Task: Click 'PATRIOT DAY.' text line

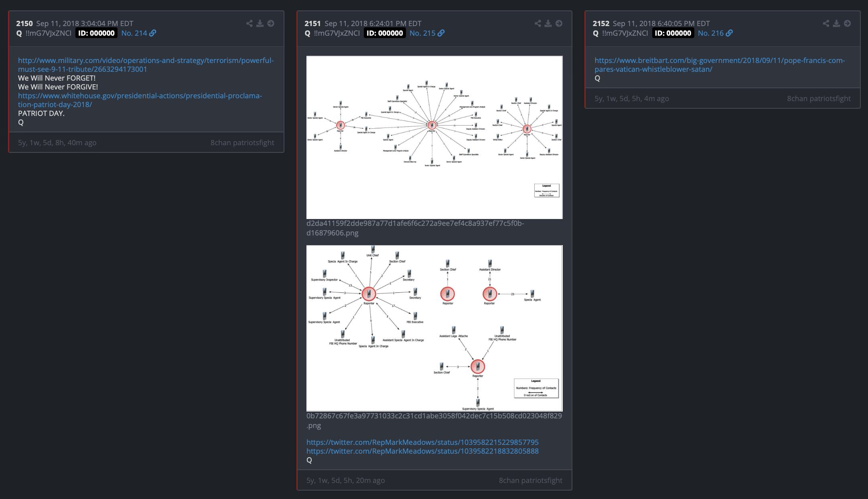Action: (x=41, y=113)
